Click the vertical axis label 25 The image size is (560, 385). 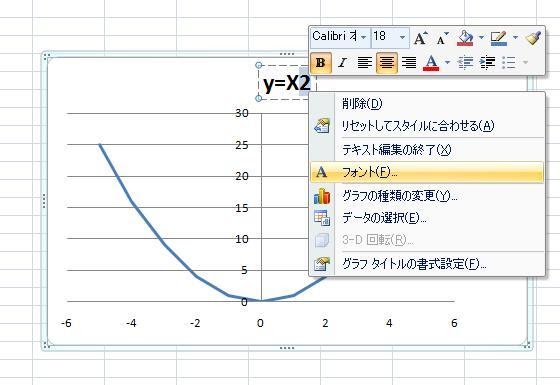pyautogui.click(x=242, y=145)
